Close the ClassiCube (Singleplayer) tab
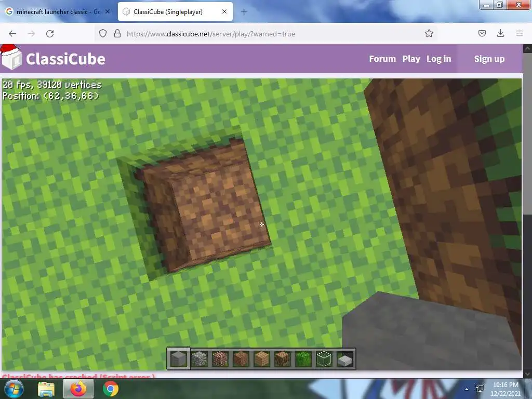Viewport: 532px width, 399px height. 224,11
